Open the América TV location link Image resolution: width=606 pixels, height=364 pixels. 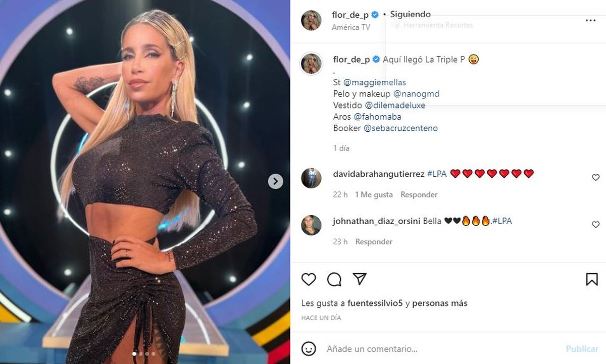pyautogui.click(x=351, y=27)
